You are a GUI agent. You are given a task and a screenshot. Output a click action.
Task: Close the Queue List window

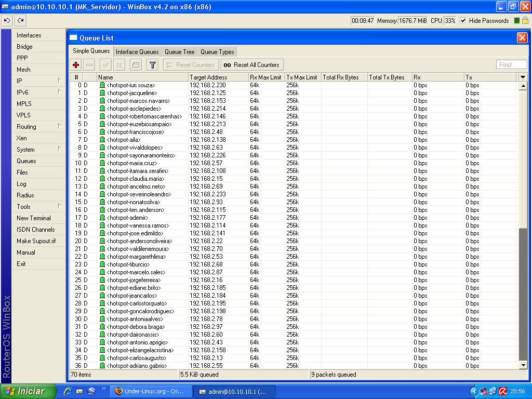tap(522, 37)
